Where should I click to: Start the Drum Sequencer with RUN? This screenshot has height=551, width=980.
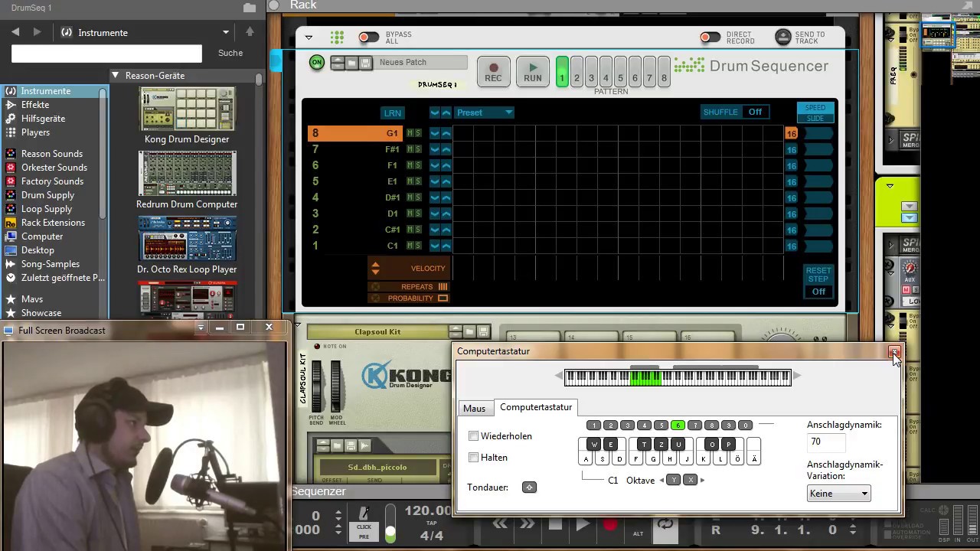tap(533, 72)
